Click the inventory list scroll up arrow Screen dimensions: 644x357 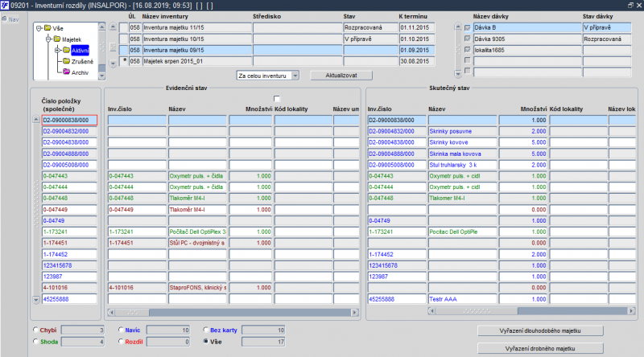pos(113,27)
